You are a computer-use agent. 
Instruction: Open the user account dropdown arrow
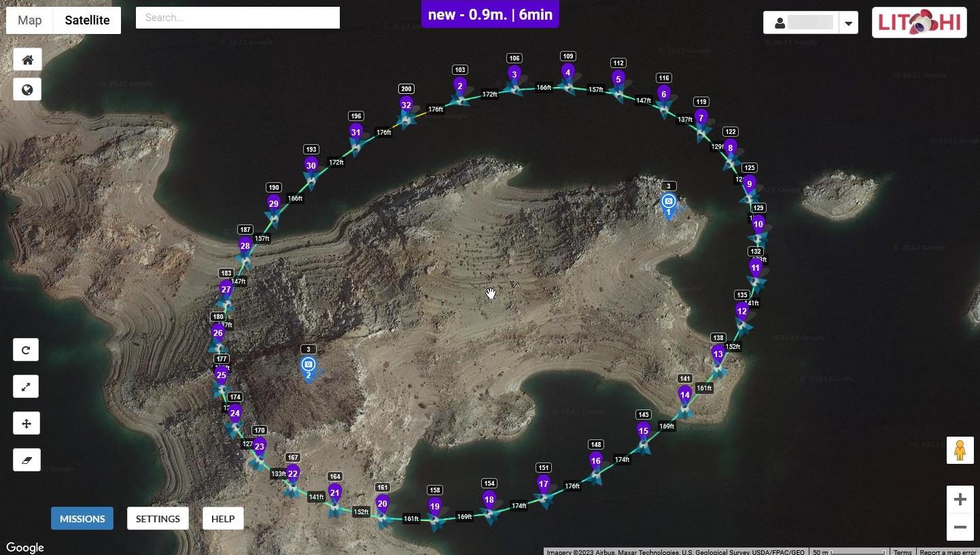pyautogui.click(x=848, y=23)
